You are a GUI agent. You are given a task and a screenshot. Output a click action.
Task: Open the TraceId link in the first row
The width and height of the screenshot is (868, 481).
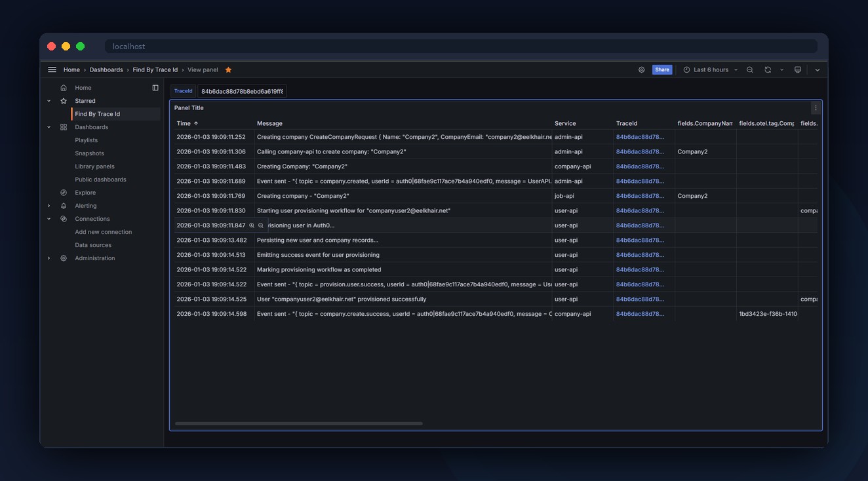click(640, 137)
